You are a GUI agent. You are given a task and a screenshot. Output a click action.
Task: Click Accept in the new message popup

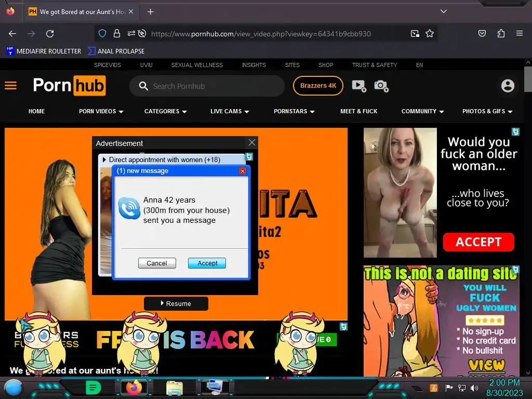tap(207, 263)
